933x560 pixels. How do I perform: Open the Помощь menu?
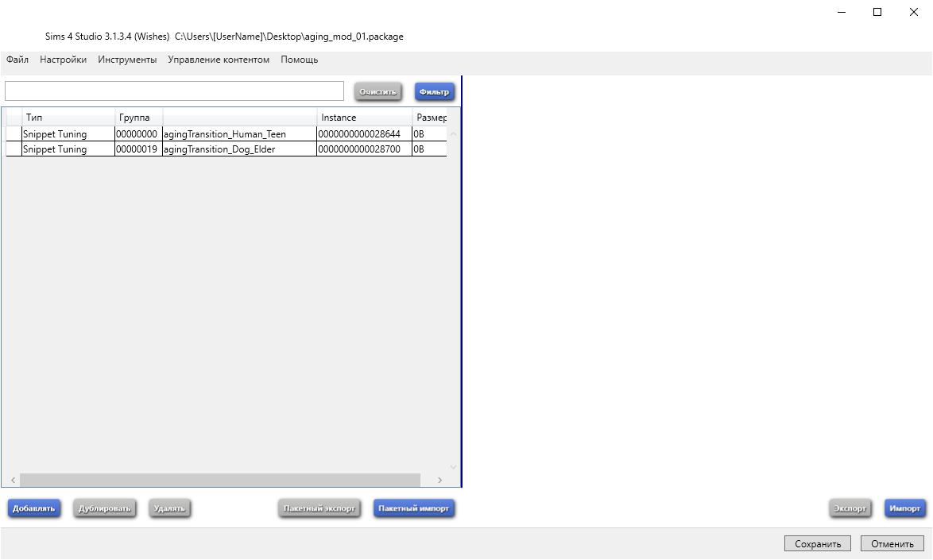[x=299, y=60]
